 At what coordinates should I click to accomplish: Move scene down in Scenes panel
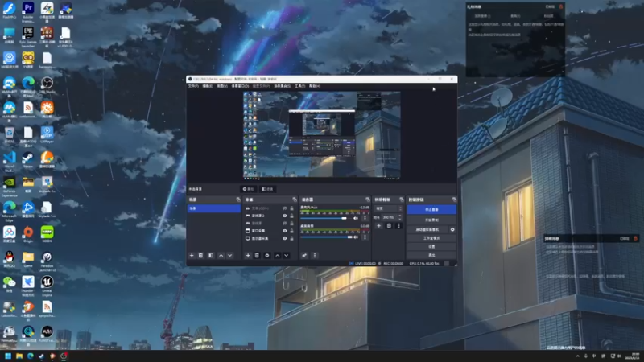point(230,255)
